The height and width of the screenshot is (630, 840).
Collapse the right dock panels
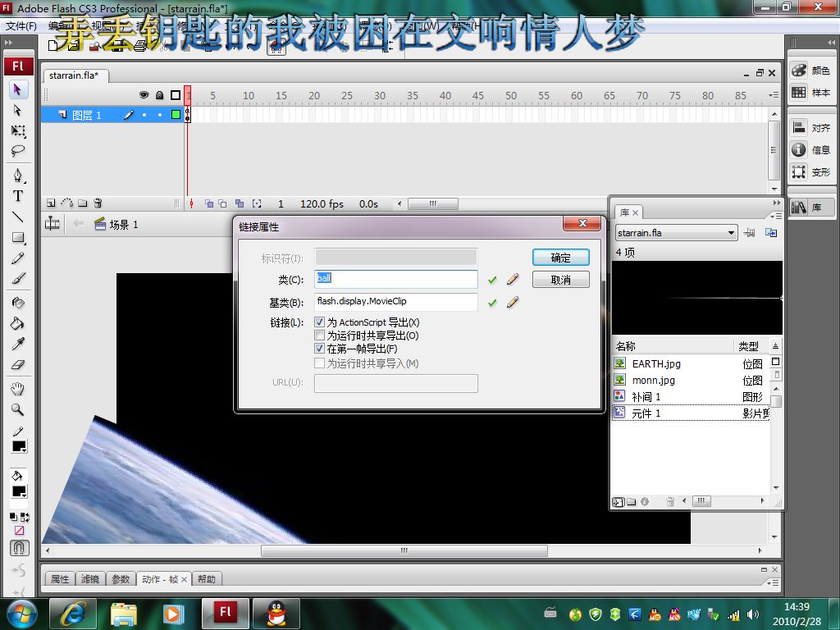[831, 43]
